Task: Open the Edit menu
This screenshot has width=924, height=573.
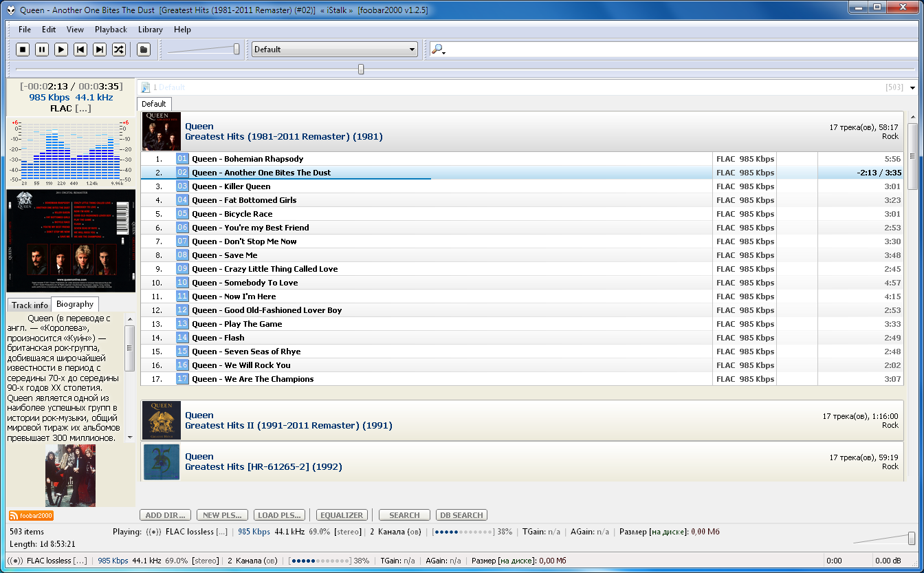Action: pos(49,30)
